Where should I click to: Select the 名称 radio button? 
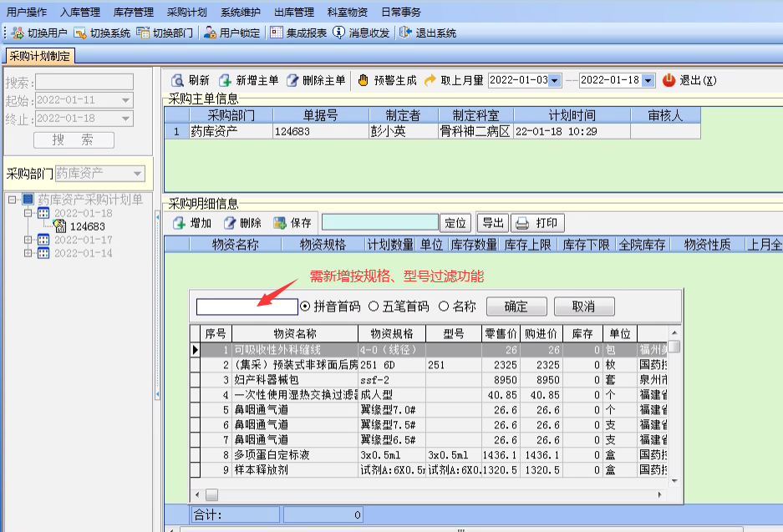pos(444,307)
